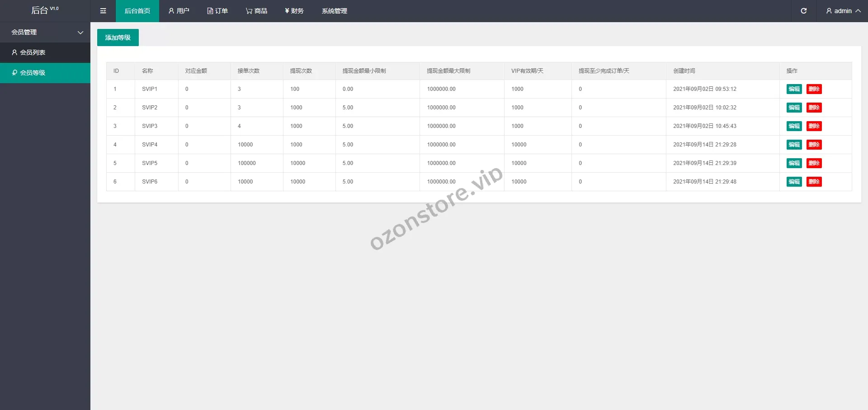Open the 商品 menu with cart icon

(256, 11)
